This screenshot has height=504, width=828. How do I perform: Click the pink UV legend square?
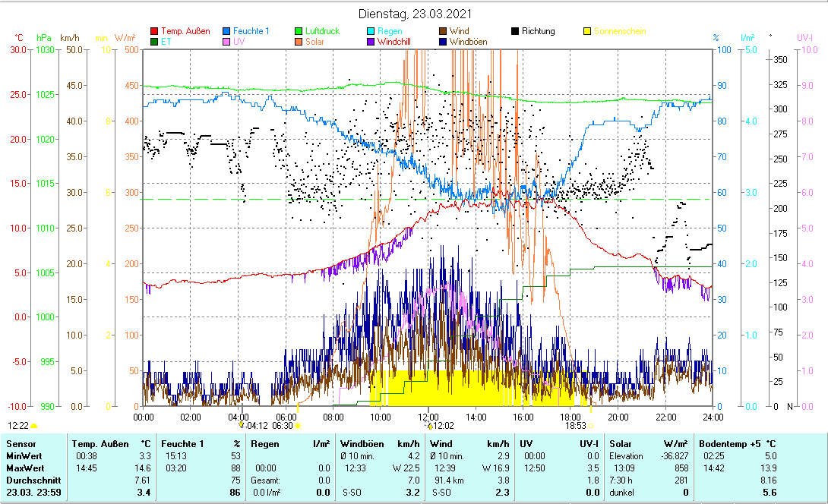[226, 42]
